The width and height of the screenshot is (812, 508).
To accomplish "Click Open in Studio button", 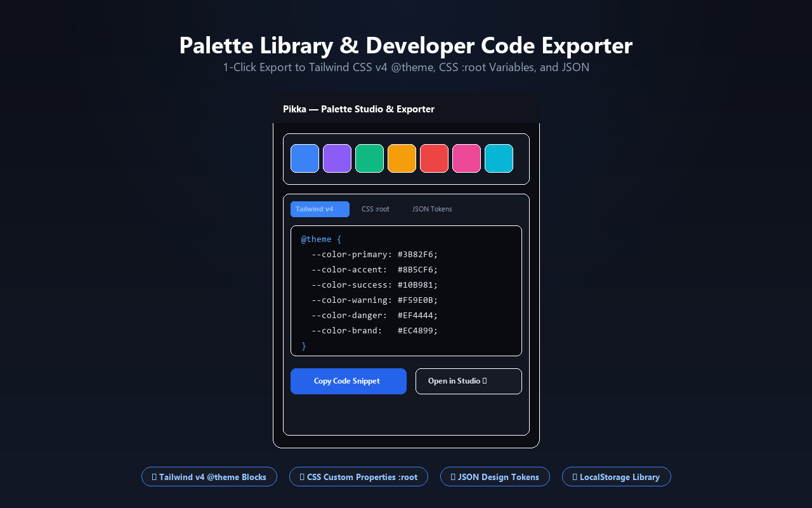I will tap(469, 381).
